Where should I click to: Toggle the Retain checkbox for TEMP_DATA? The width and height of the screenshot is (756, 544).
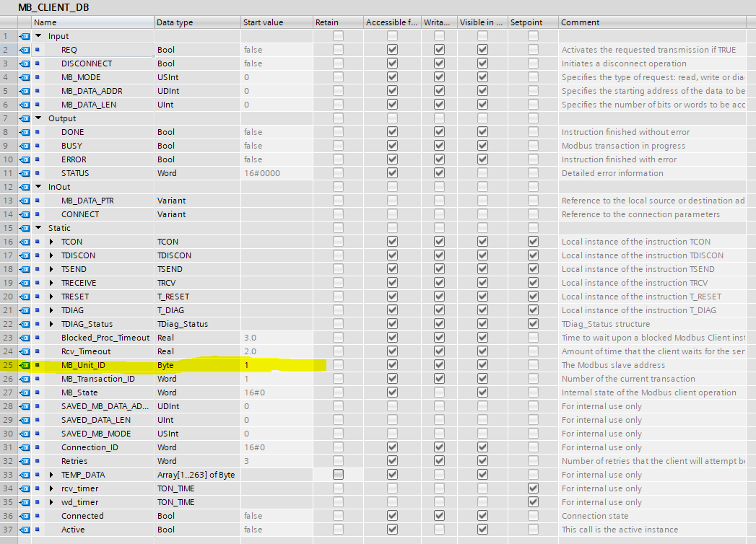(x=339, y=475)
